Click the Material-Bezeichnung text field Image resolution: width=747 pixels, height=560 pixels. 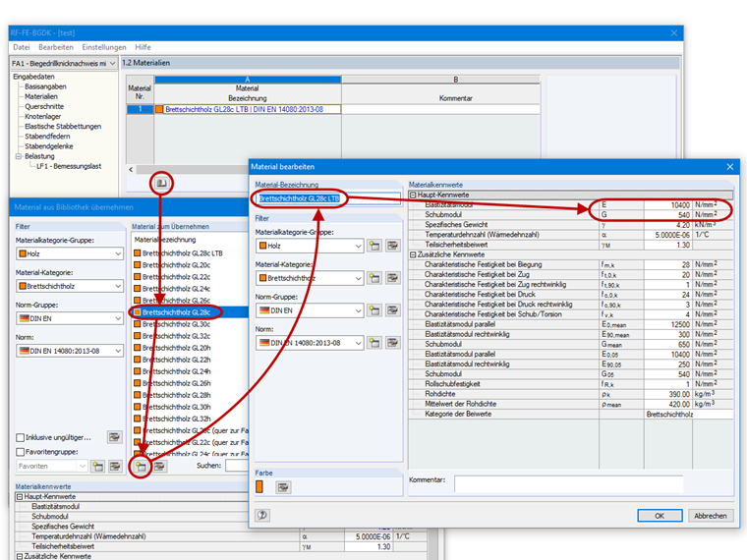(327, 198)
